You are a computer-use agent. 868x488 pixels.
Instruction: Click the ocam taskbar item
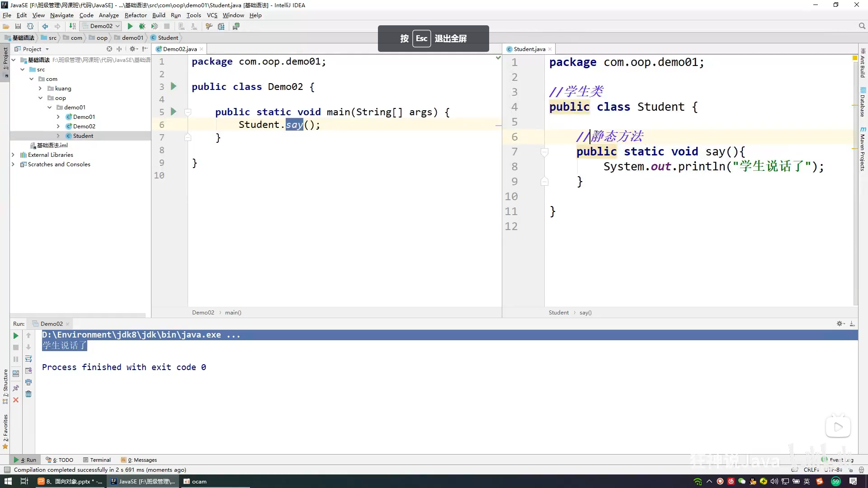(195, 482)
